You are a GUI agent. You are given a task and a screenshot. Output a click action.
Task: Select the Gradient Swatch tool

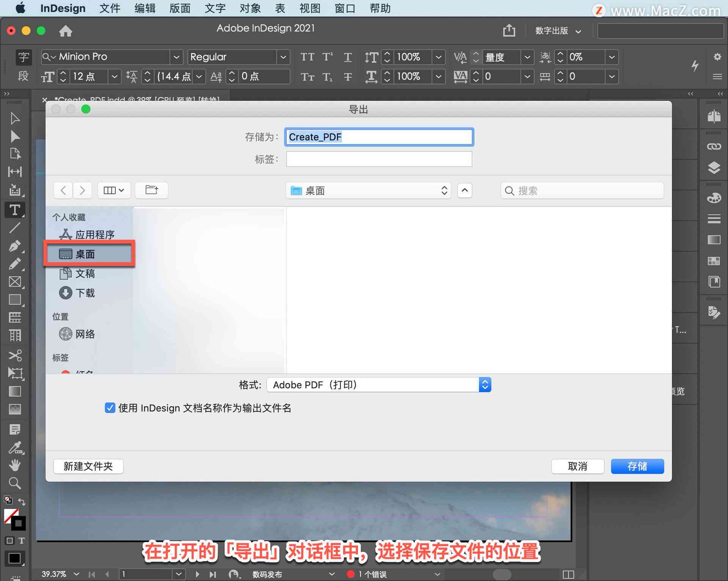click(x=15, y=391)
